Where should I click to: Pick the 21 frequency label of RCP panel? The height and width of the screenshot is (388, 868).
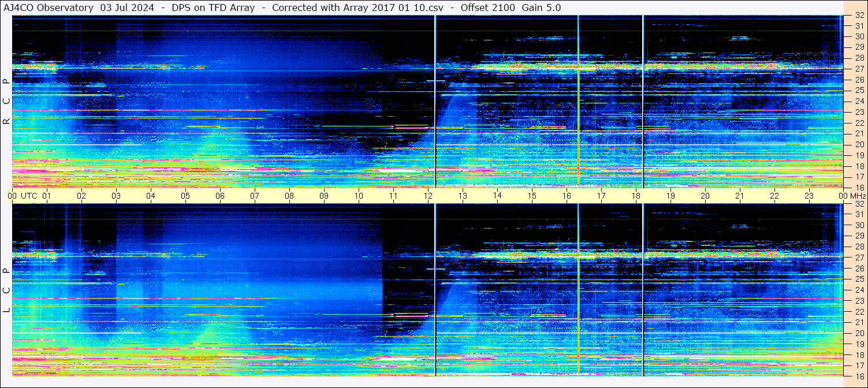click(859, 134)
